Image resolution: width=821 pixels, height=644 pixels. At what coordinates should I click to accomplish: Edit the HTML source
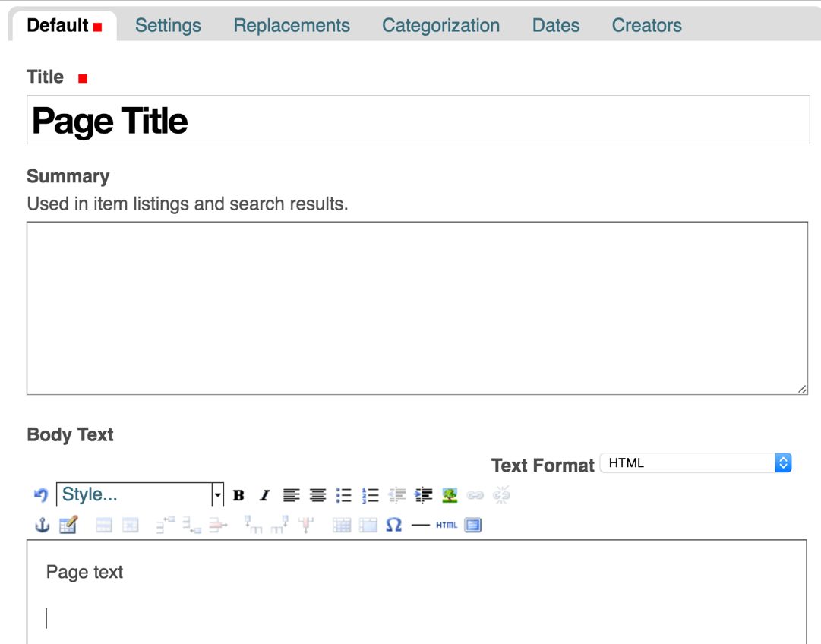coord(447,525)
